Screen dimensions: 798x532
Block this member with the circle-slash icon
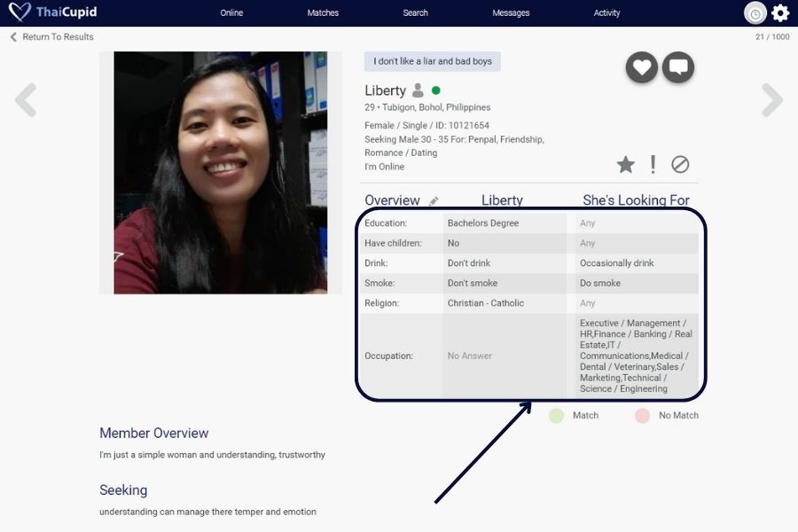[680, 164]
